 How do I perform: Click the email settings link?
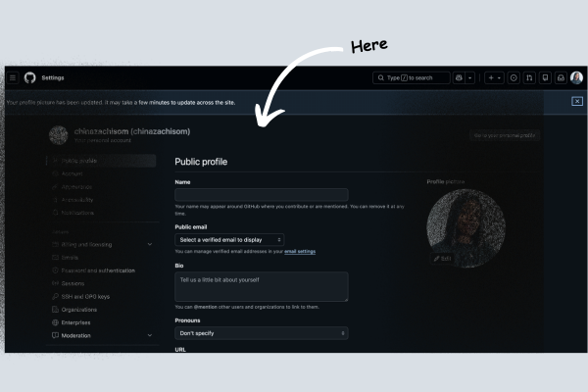300,252
